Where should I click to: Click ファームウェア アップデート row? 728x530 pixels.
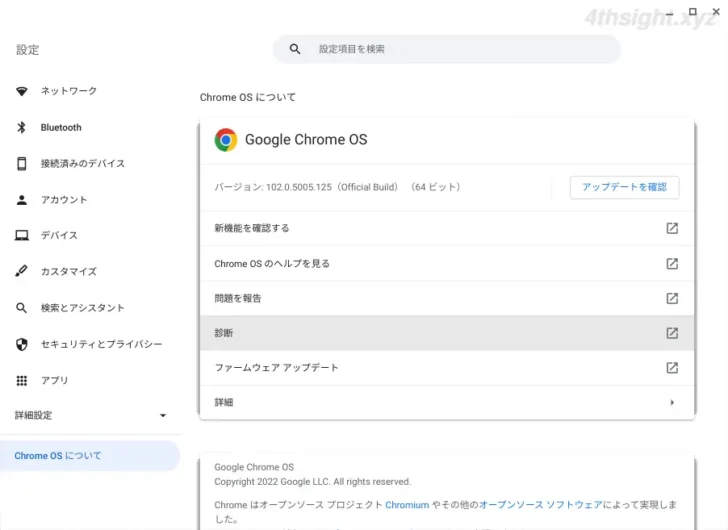(x=447, y=368)
